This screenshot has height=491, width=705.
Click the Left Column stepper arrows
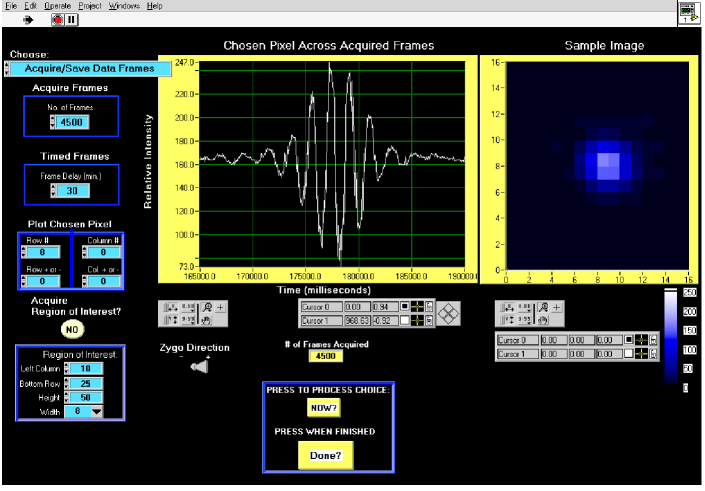click(x=67, y=369)
